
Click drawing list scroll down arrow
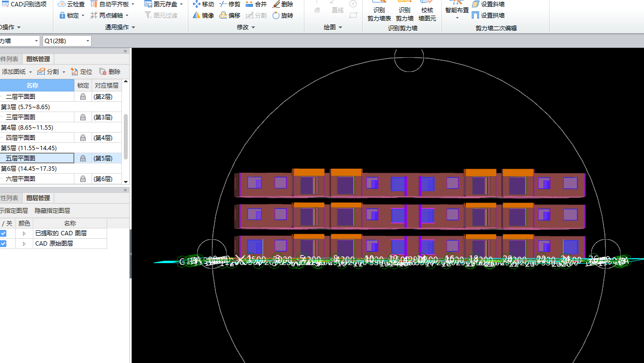tap(126, 181)
